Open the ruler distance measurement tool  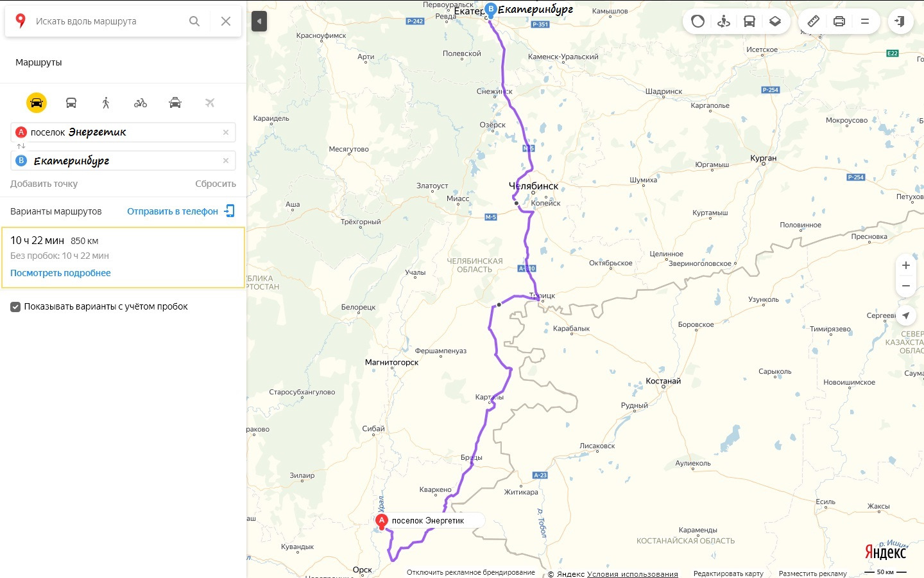(x=813, y=21)
